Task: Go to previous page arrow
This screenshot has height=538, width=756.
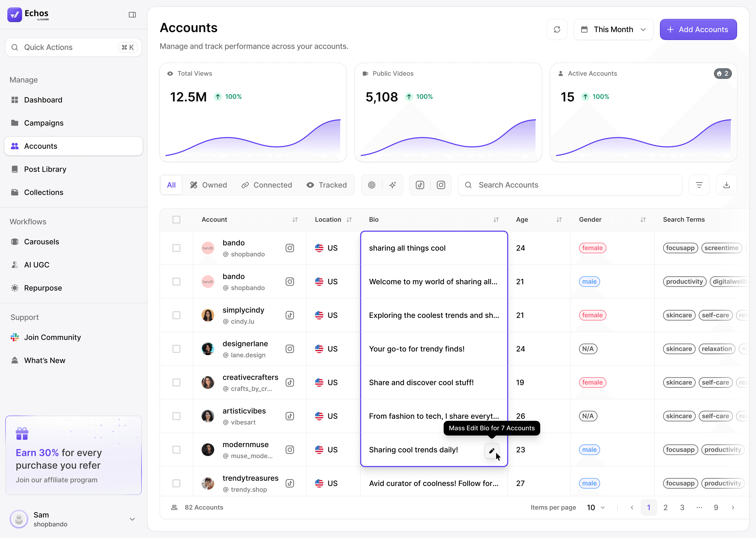Action: (x=632, y=507)
